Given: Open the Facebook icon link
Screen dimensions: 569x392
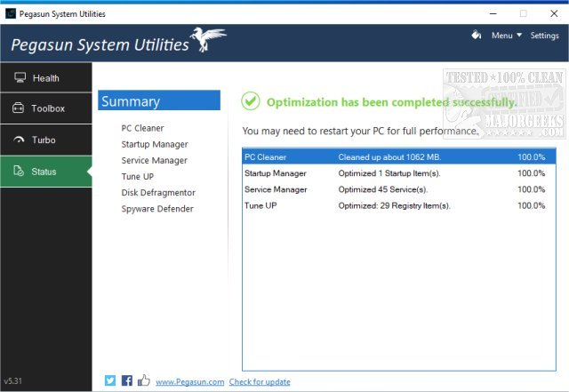Looking at the screenshot, I should click(x=126, y=380).
